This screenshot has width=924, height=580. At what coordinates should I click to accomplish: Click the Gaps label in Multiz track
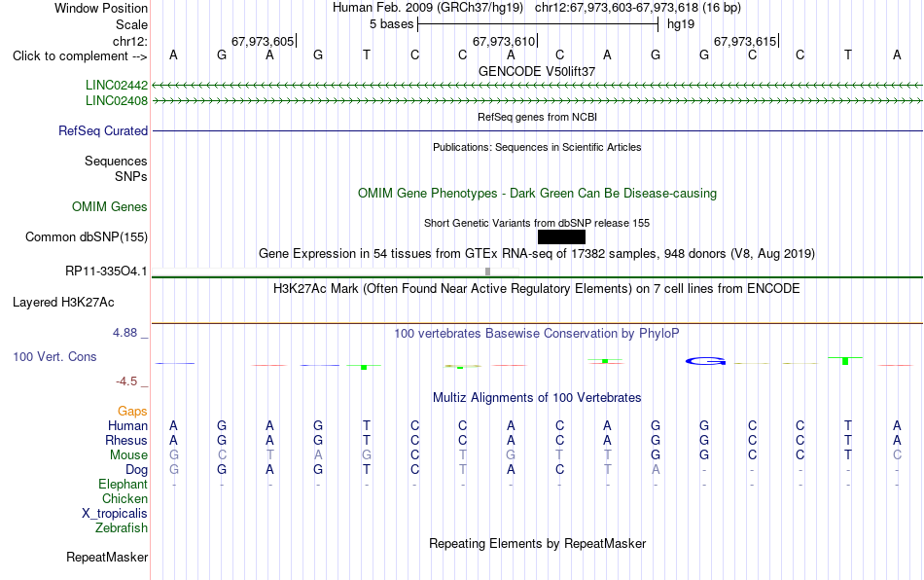tap(132, 411)
